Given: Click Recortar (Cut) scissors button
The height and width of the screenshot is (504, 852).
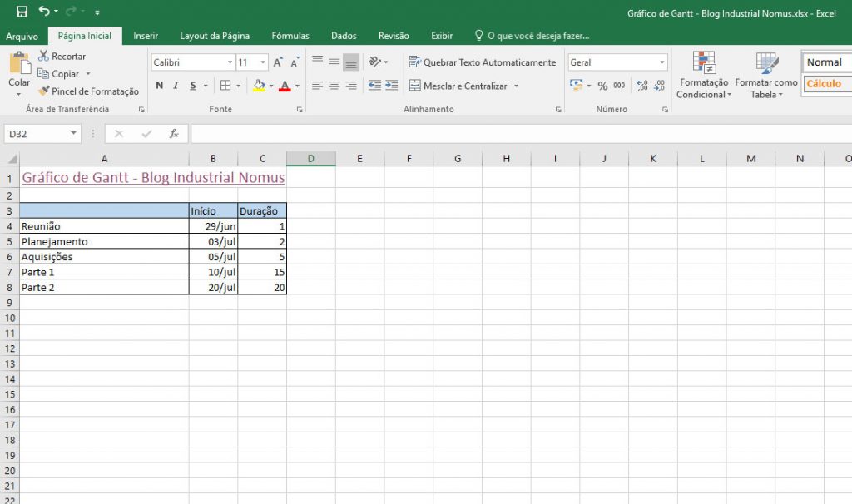Looking at the screenshot, I should click(x=62, y=56).
